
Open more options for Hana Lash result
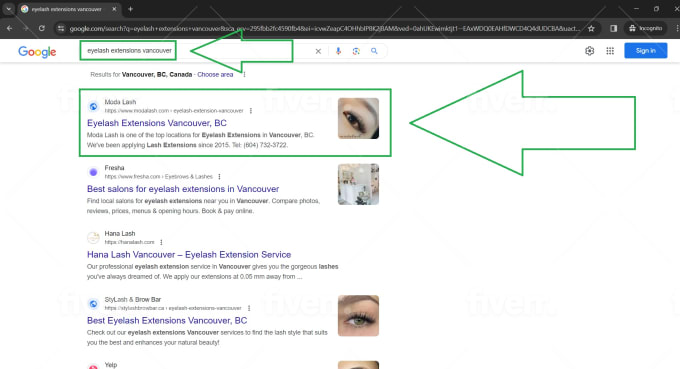[x=161, y=242]
